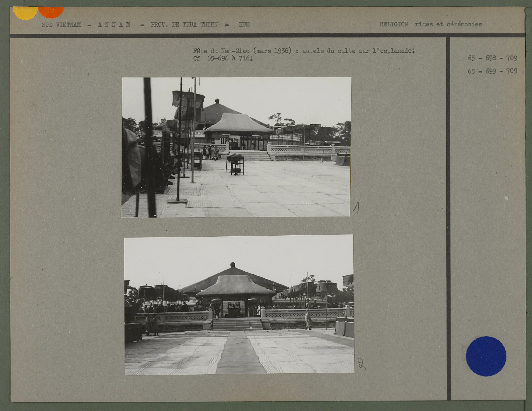Click the SUD VIETNAM heading text
The height and width of the screenshot is (411, 532).
coord(61,25)
